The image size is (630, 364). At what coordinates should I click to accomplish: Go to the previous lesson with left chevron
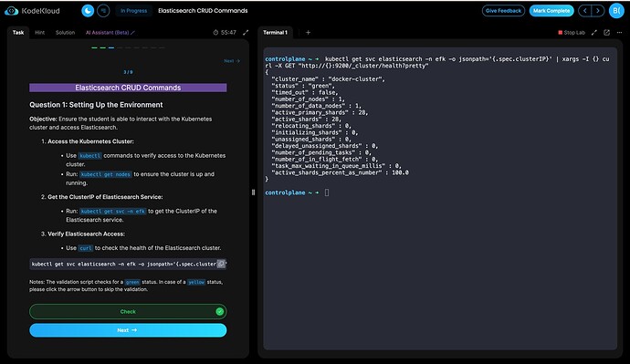pyautogui.click(x=585, y=11)
